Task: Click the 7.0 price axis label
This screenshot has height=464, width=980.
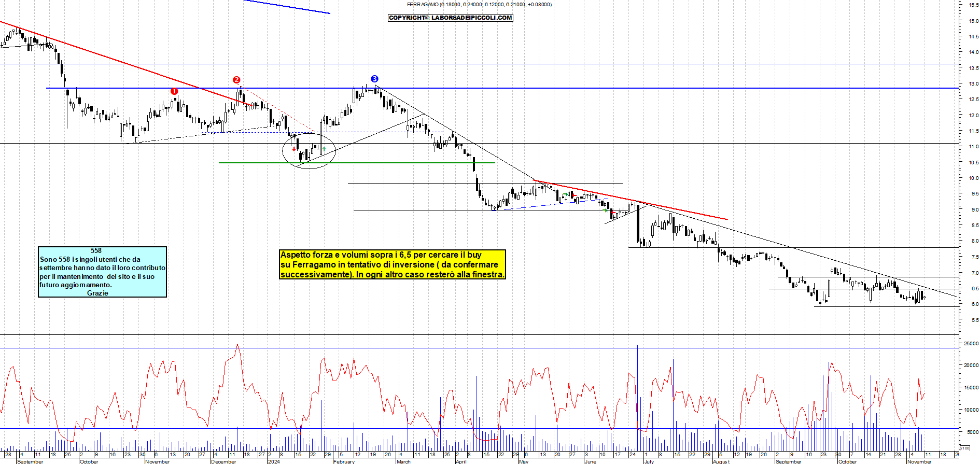Action: coord(974,273)
